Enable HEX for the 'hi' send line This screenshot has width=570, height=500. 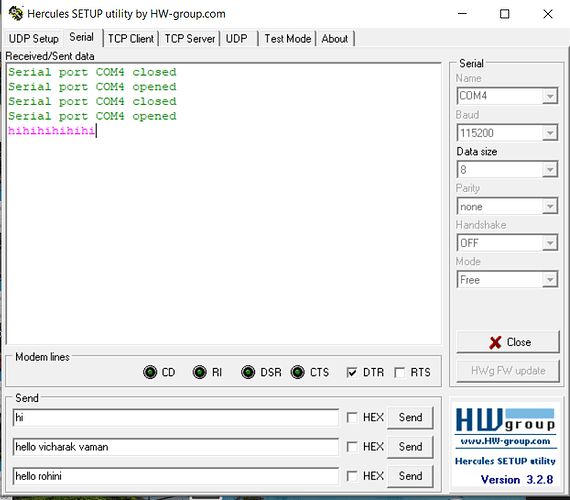(352, 417)
